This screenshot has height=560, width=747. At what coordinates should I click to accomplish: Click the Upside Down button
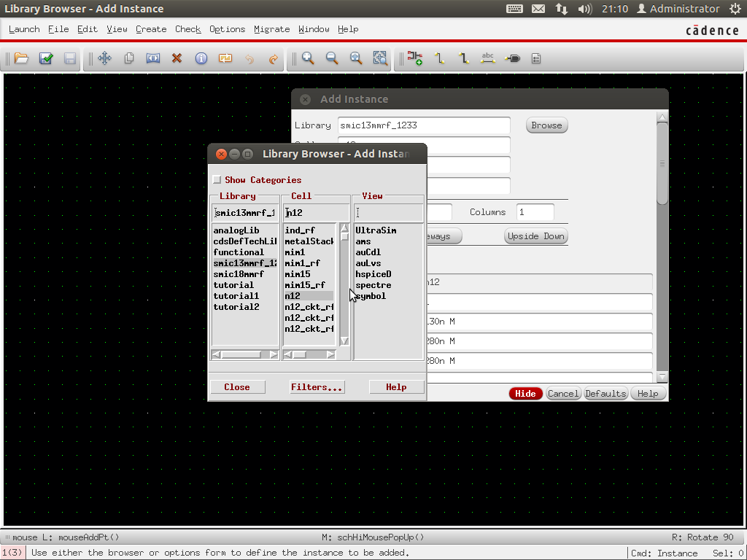click(535, 236)
